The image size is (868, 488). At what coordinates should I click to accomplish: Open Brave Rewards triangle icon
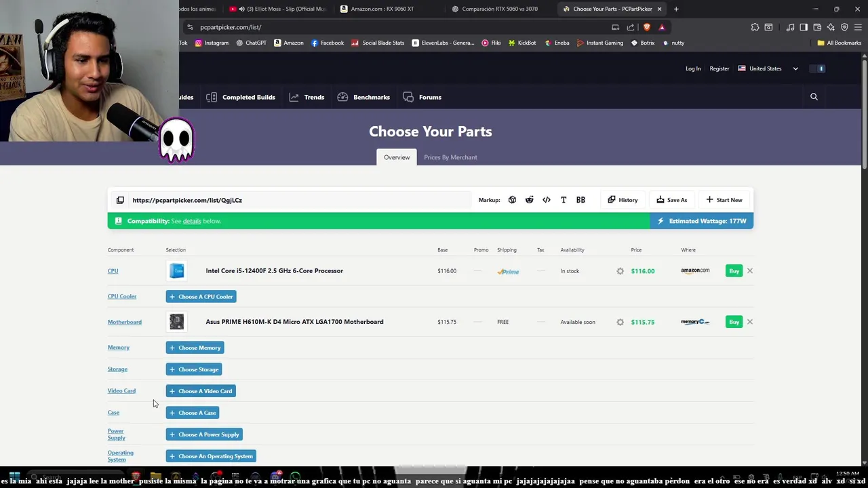click(x=662, y=27)
